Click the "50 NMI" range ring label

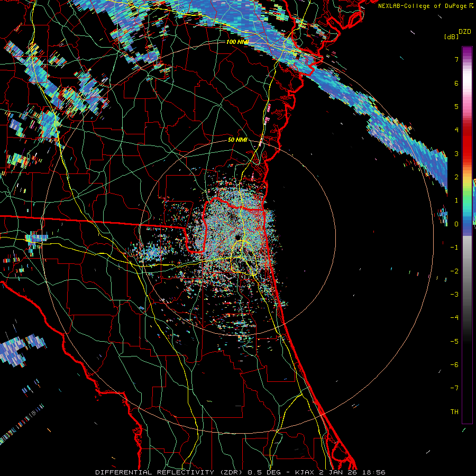pos(237,140)
